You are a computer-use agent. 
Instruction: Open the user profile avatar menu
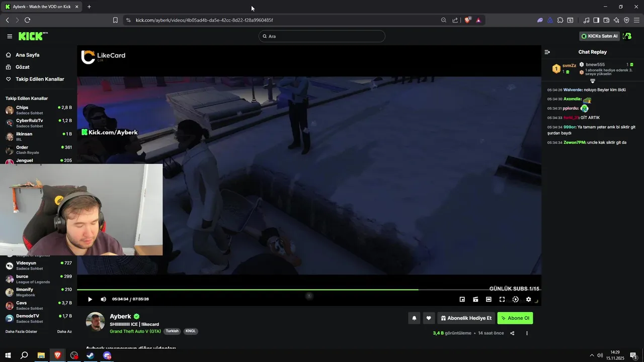627,36
